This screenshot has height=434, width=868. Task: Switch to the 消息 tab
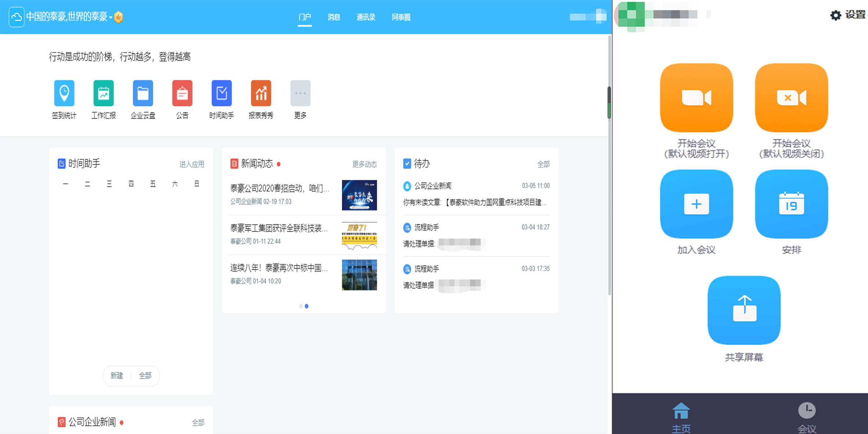click(x=333, y=17)
